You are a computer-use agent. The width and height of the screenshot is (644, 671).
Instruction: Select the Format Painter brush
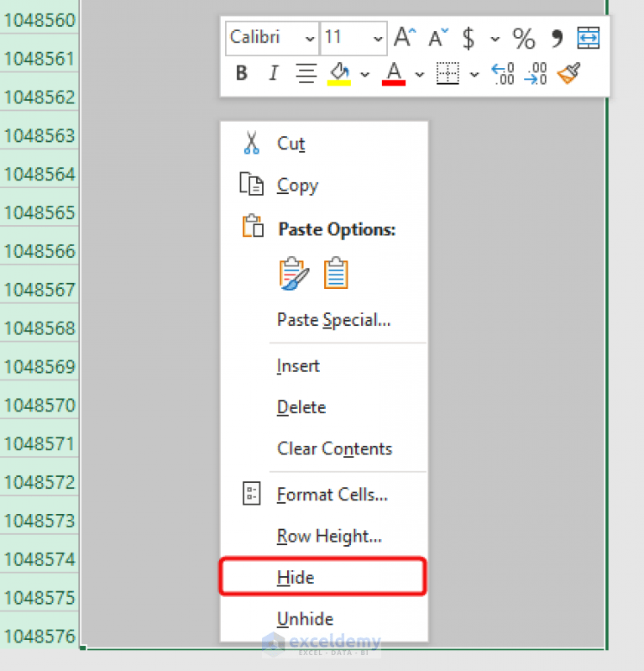[x=569, y=73]
